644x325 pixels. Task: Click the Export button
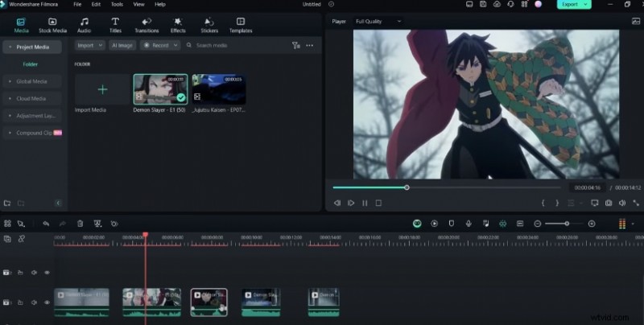tap(569, 4)
